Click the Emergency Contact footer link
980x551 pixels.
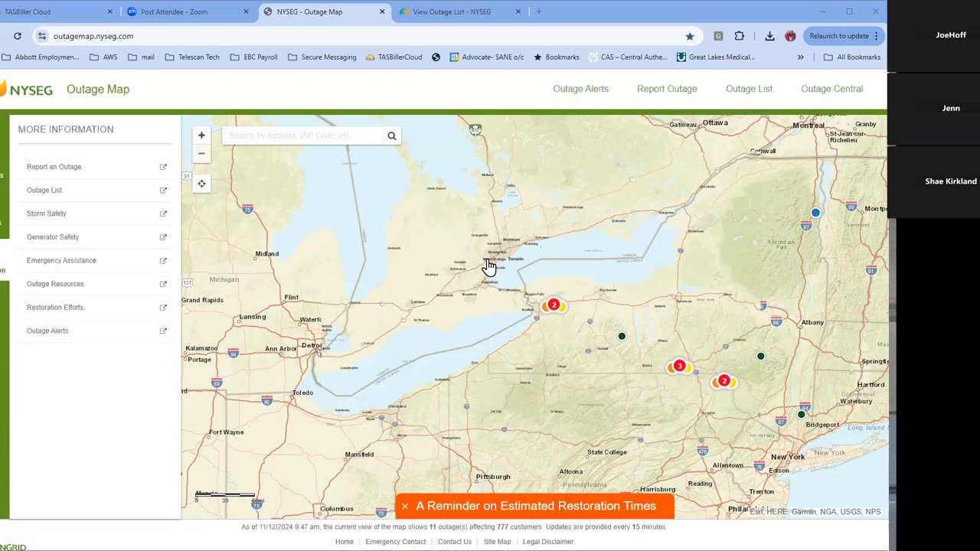pos(396,542)
